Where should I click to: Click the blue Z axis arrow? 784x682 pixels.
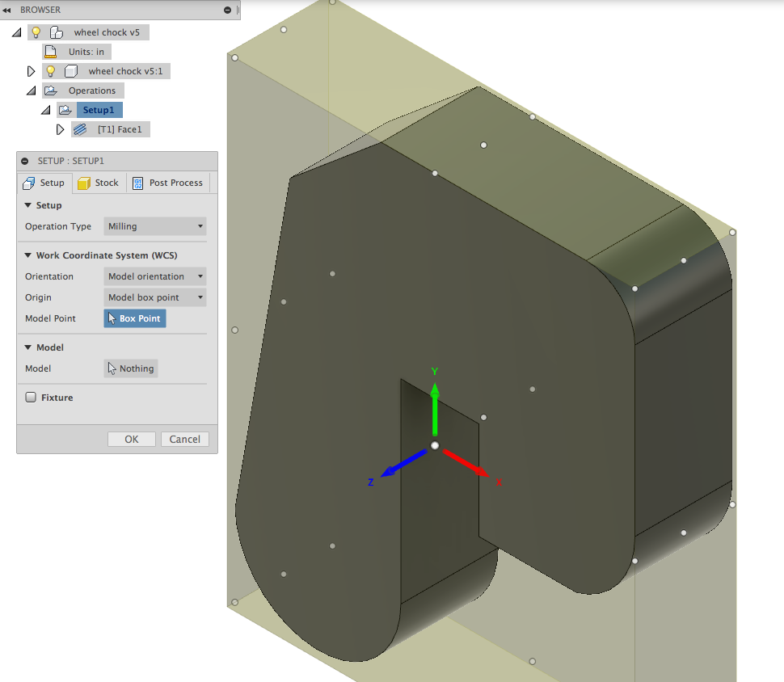click(x=404, y=463)
